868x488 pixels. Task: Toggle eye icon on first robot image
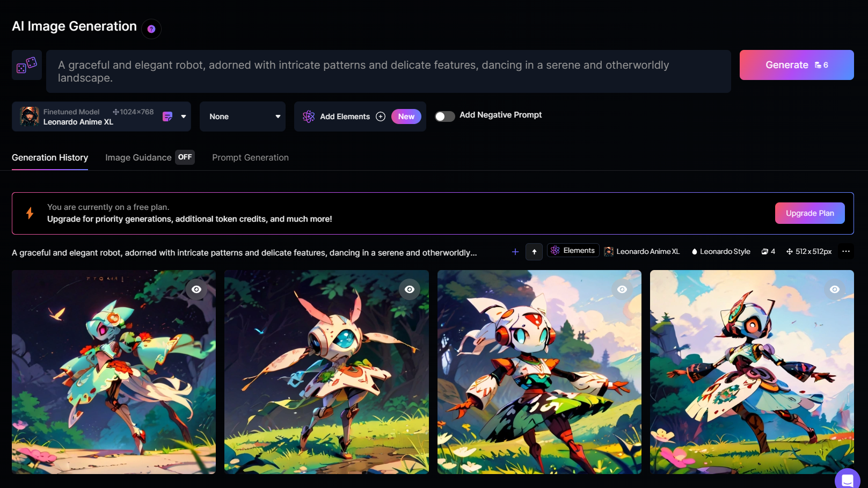click(x=196, y=289)
